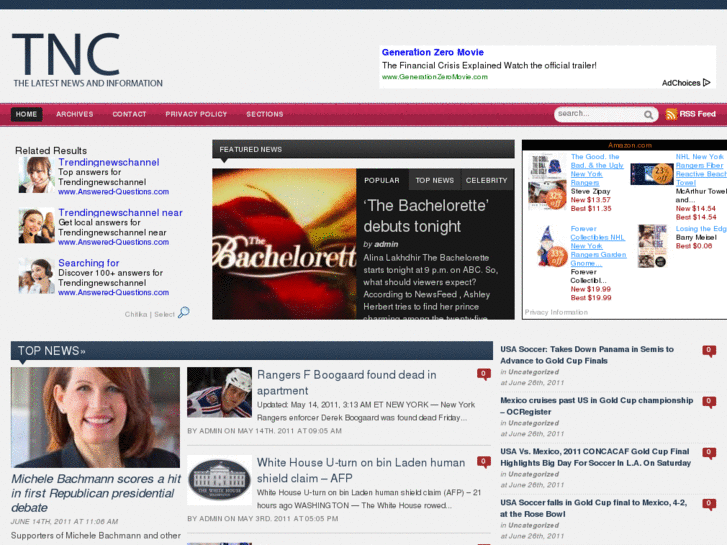Open NHL New York Rangers towel Amazon link
This screenshot has height=545, width=727.
(701, 170)
